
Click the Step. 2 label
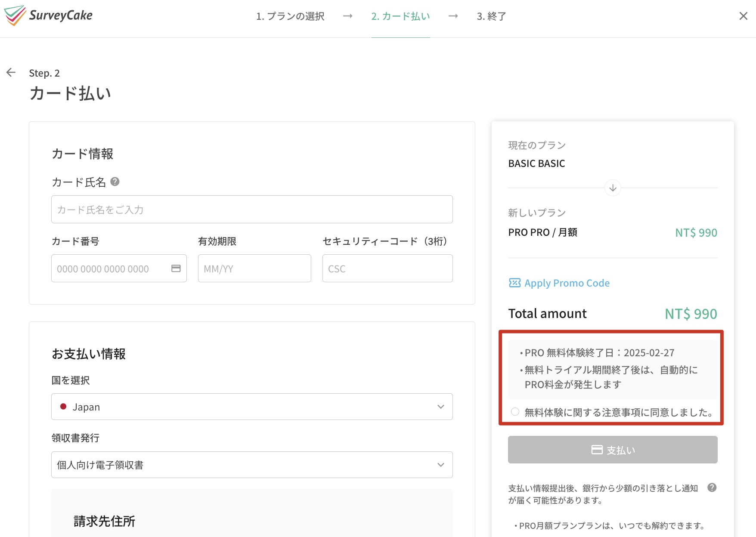click(44, 73)
